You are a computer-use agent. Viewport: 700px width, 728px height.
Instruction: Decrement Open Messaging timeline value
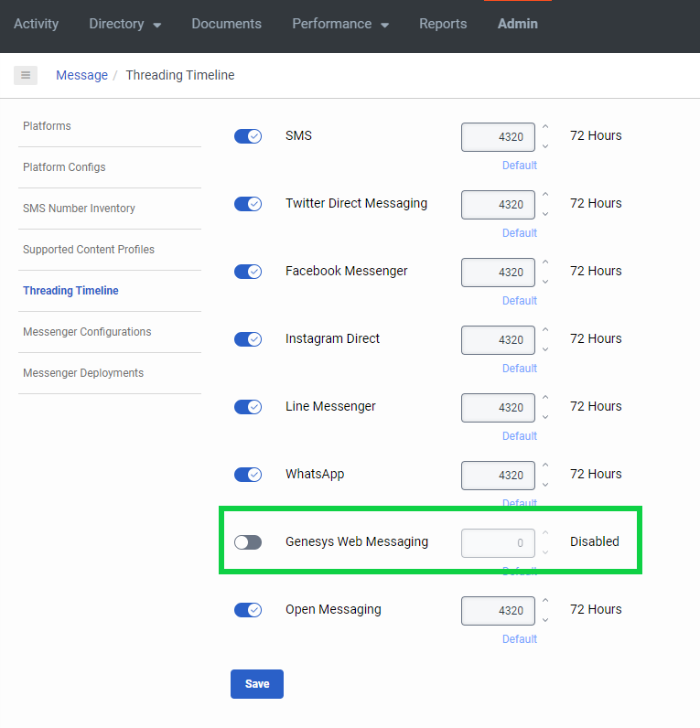[x=545, y=620]
